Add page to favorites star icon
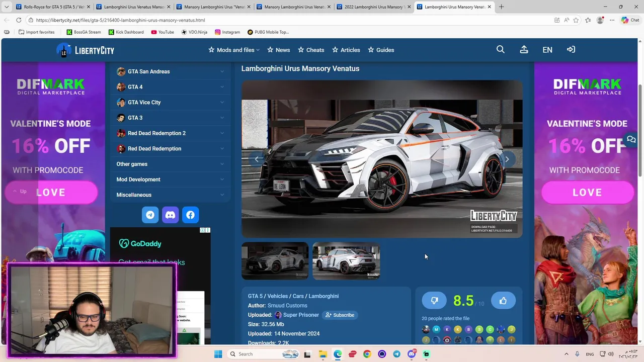 576,20
